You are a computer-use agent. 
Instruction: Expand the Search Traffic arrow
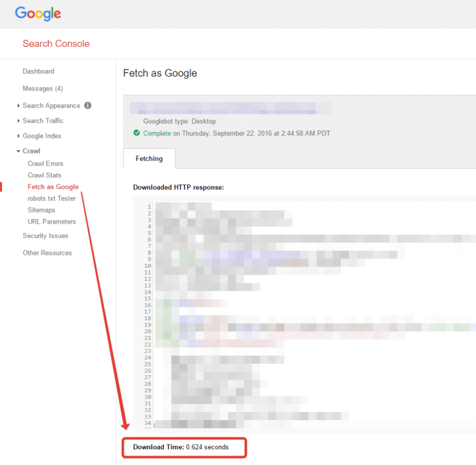coord(18,121)
